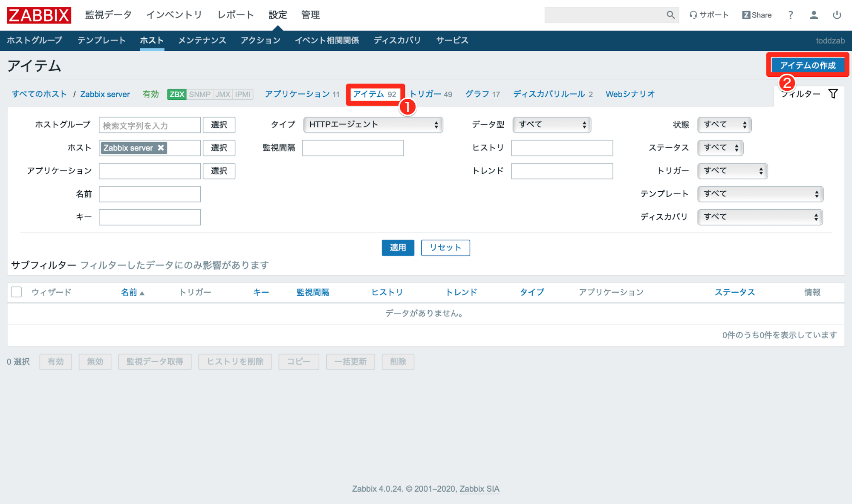The width and height of the screenshot is (852, 504).
Task: Go to サービス submenu
Action: point(452,40)
